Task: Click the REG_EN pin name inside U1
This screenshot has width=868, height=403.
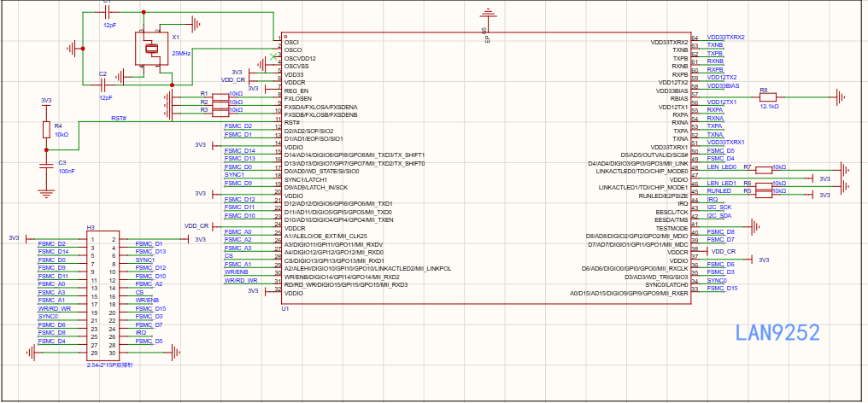Action: [296, 91]
